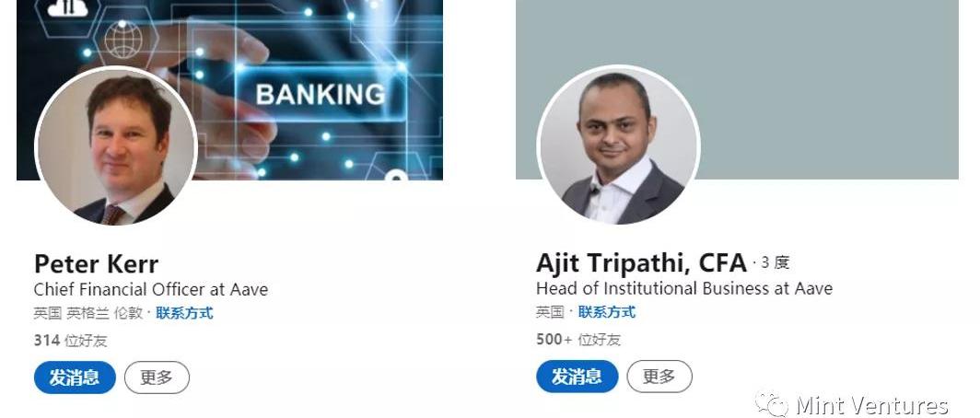Click the WeChat logo in the watermark

(772, 404)
